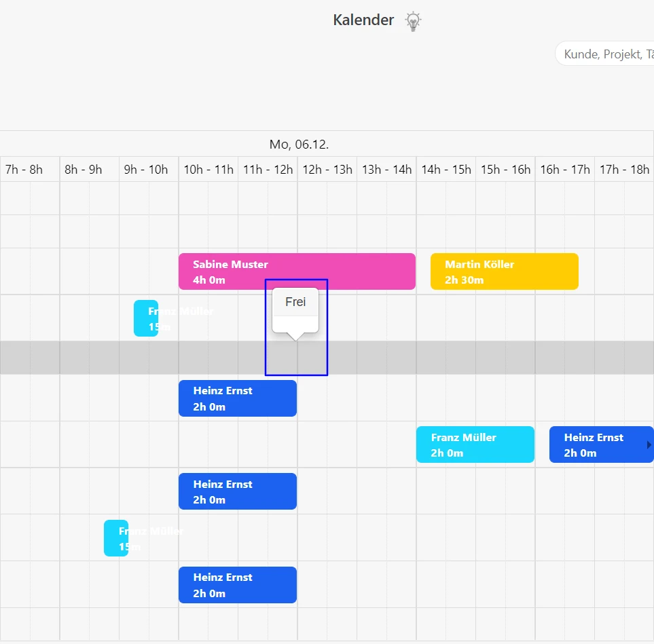Click the Kalender page title
Screen dimensions: 654x644
pos(363,20)
